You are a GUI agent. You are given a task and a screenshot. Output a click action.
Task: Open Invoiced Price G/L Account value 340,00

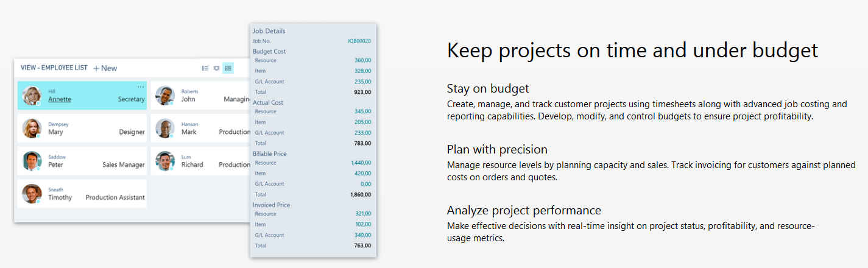(362, 234)
